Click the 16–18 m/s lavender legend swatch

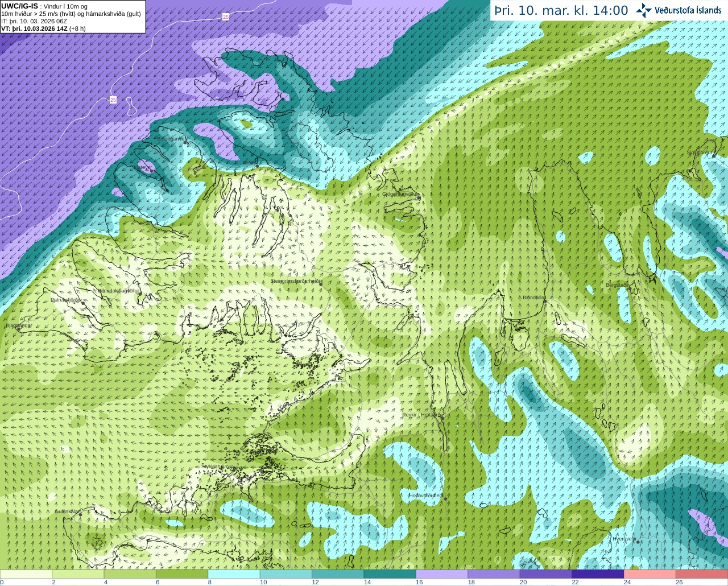click(x=442, y=574)
